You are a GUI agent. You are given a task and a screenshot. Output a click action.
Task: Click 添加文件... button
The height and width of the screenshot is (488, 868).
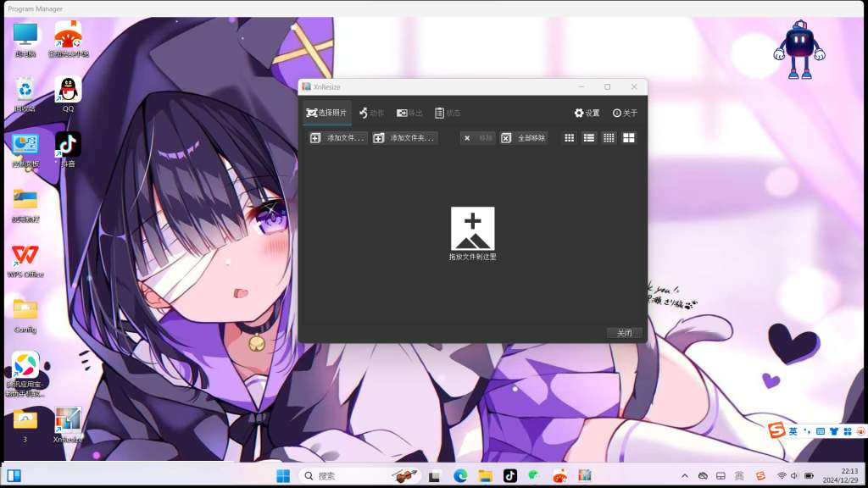[x=337, y=138]
